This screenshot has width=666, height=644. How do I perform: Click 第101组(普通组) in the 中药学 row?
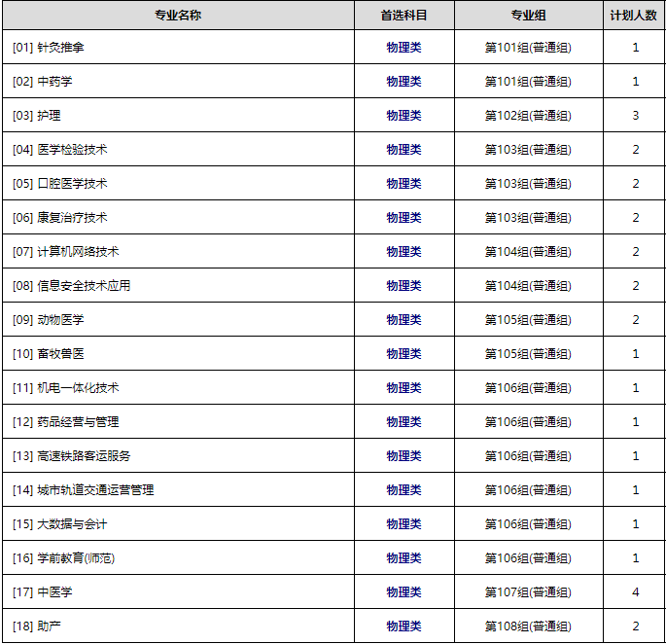pyautogui.click(x=528, y=81)
